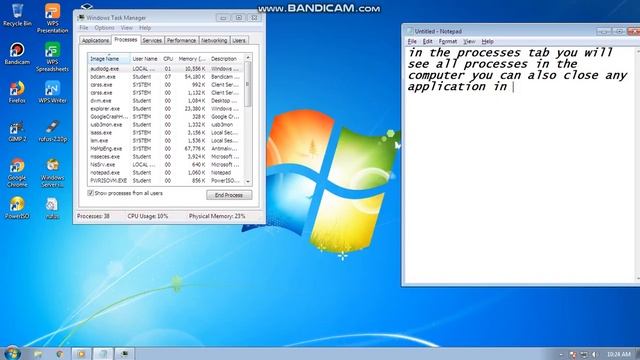The width and height of the screenshot is (640, 360).
Task: Select the rufus-2.10p desktop icon
Action: [53, 131]
